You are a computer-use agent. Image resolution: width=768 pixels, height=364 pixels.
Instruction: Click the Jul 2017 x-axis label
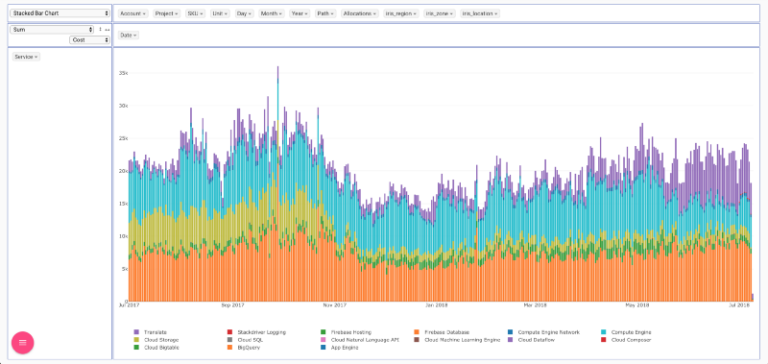point(129,305)
